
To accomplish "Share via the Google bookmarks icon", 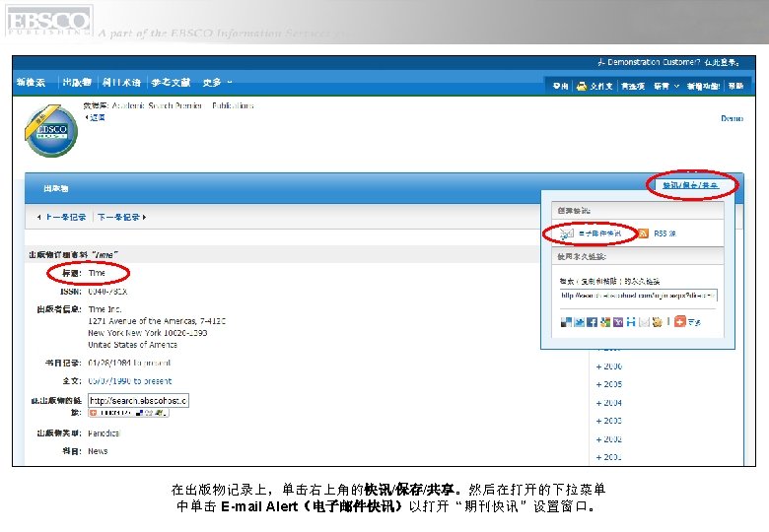I will click(605, 322).
